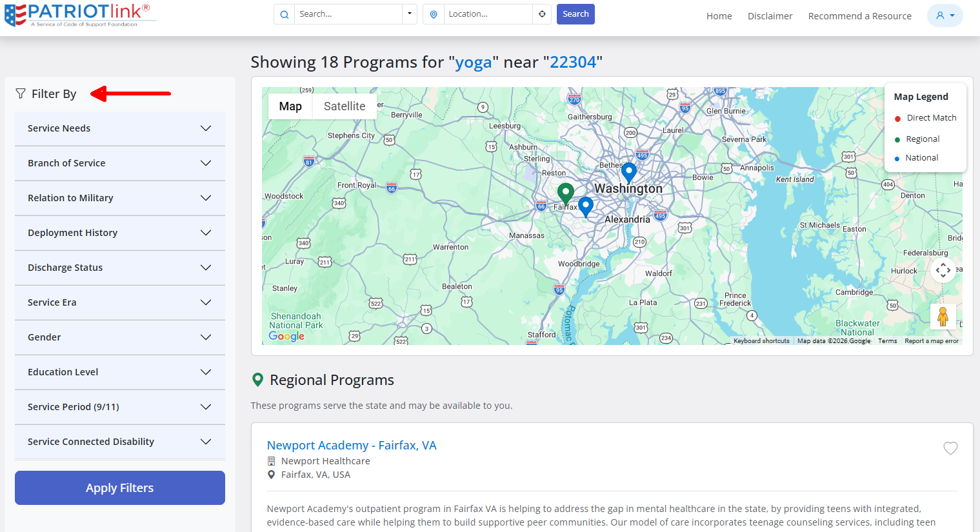The image size is (980, 532).
Task: Focus the Location text field
Action: [x=488, y=14]
